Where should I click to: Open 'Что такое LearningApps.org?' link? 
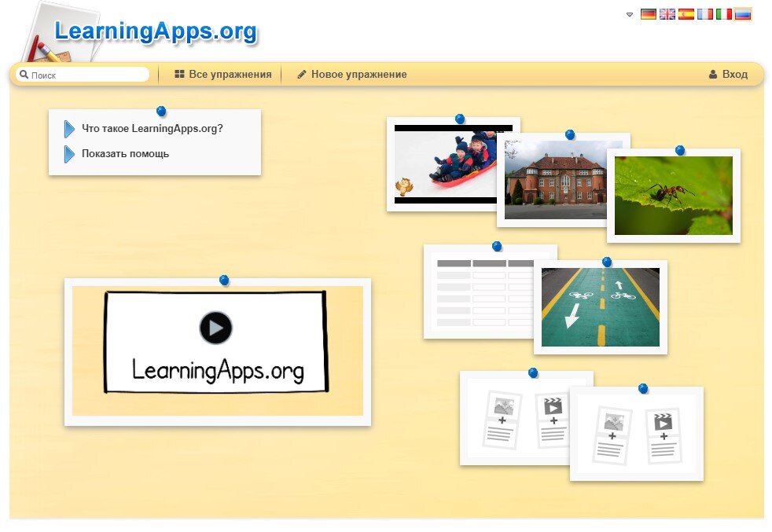tap(153, 128)
